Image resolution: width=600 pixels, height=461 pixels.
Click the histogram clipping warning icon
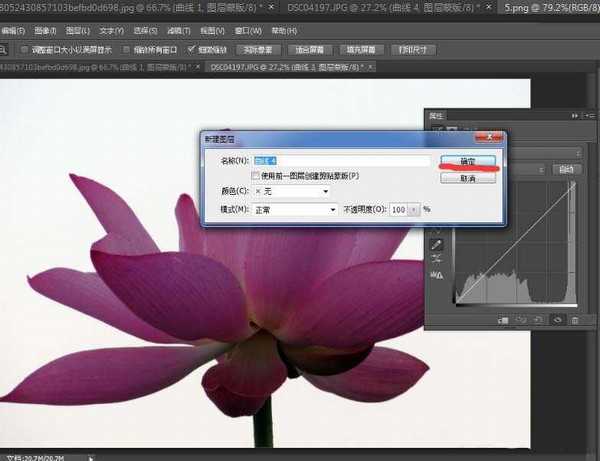pyautogui.click(x=437, y=275)
